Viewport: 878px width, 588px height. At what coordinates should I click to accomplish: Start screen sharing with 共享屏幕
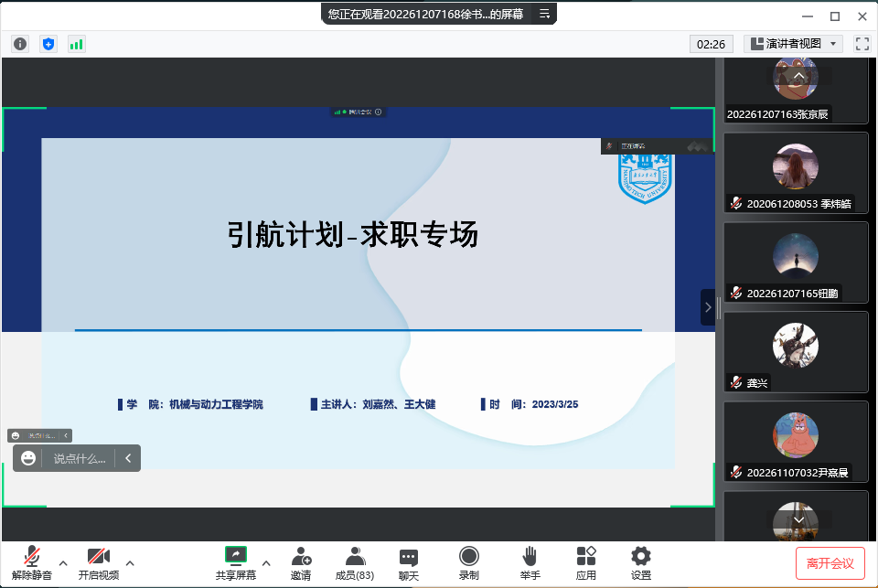236,562
